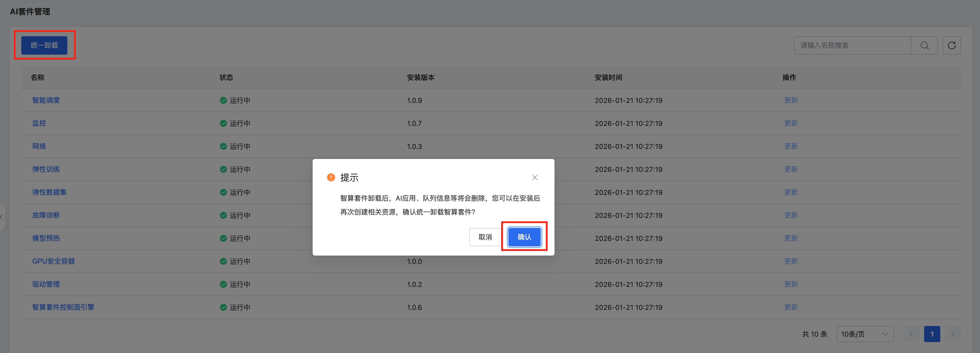Click the search magnifier icon
This screenshot has height=353, width=980.
pos(924,46)
